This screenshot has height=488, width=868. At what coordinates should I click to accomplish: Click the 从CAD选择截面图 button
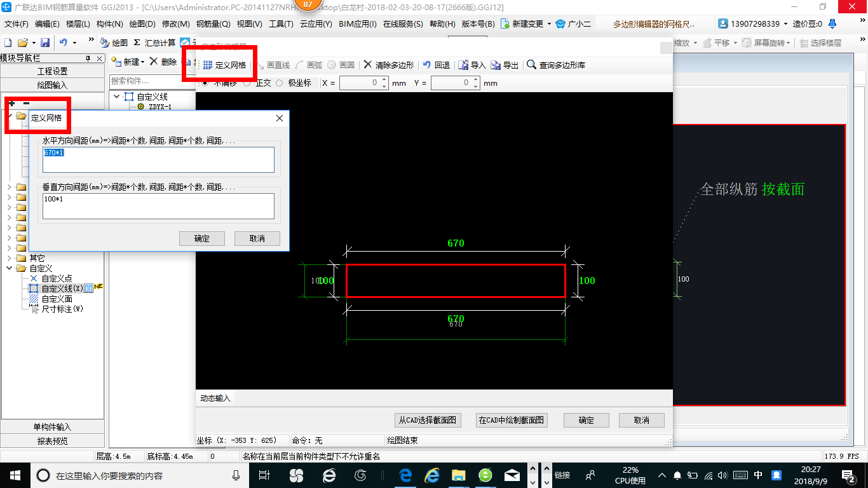pos(427,420)
